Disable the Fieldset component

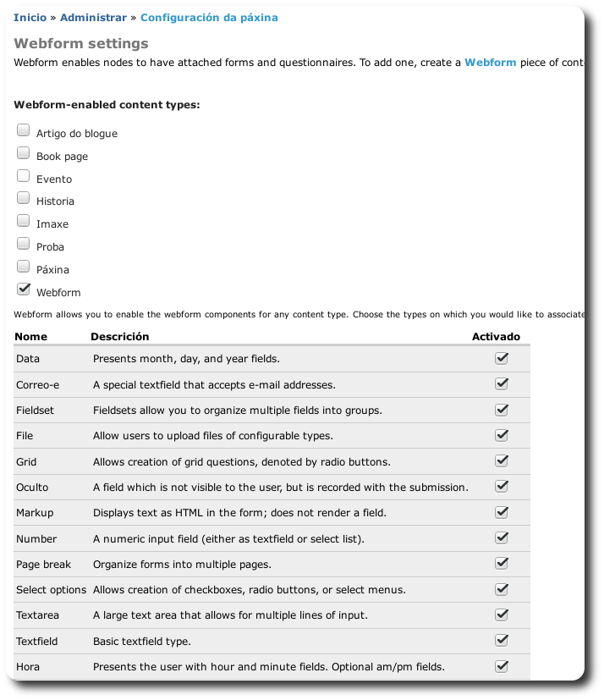(502, 409)
